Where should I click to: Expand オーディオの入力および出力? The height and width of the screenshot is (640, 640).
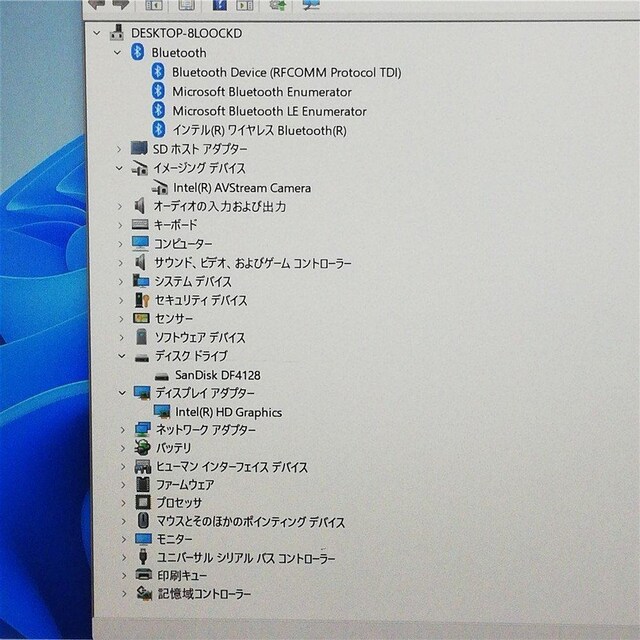[120, 207]
